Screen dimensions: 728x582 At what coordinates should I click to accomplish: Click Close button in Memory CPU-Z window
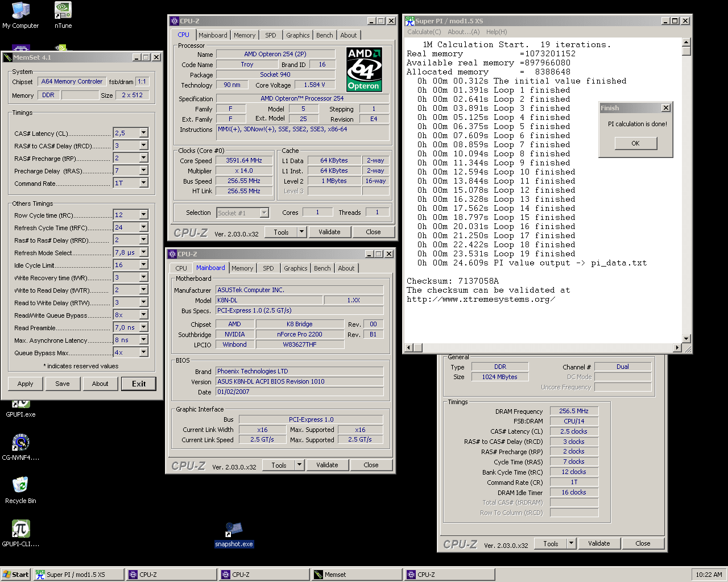point(643,543)
